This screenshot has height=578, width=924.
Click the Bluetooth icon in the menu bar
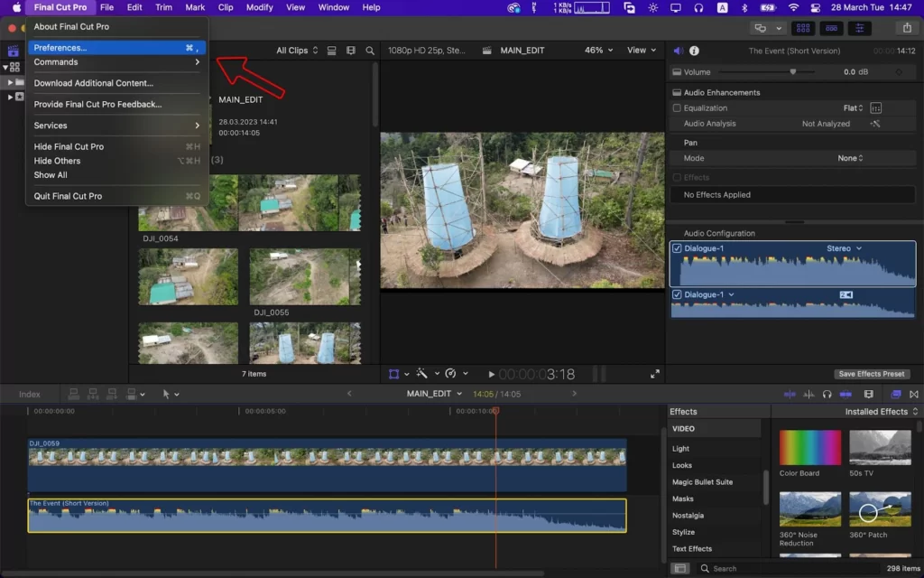[744, 7]
